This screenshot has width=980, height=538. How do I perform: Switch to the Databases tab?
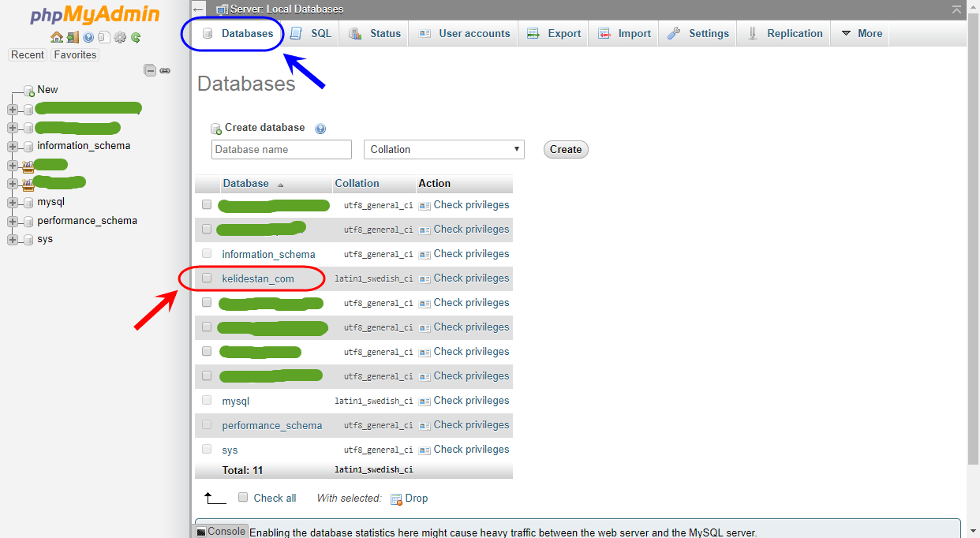[238, 33]
